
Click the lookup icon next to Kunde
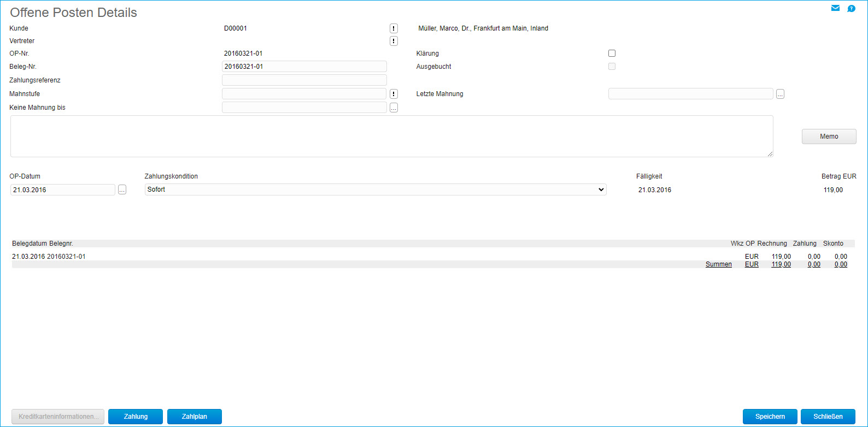click(x=394, y=28)
